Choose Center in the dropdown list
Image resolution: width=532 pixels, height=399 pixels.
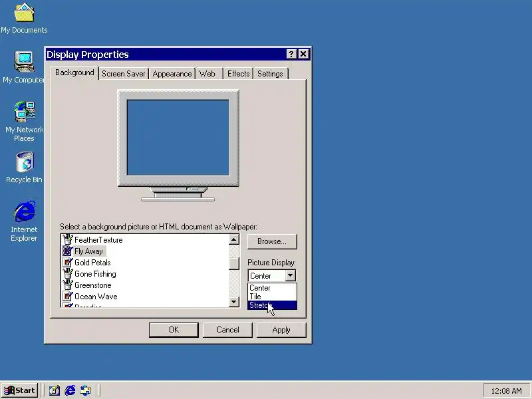(272, 288)
